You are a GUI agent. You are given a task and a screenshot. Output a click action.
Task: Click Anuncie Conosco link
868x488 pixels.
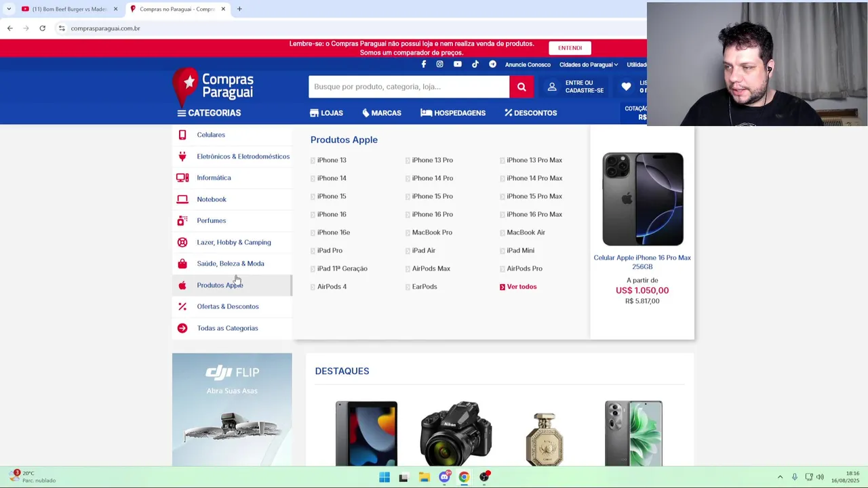(x=528, y=64)
